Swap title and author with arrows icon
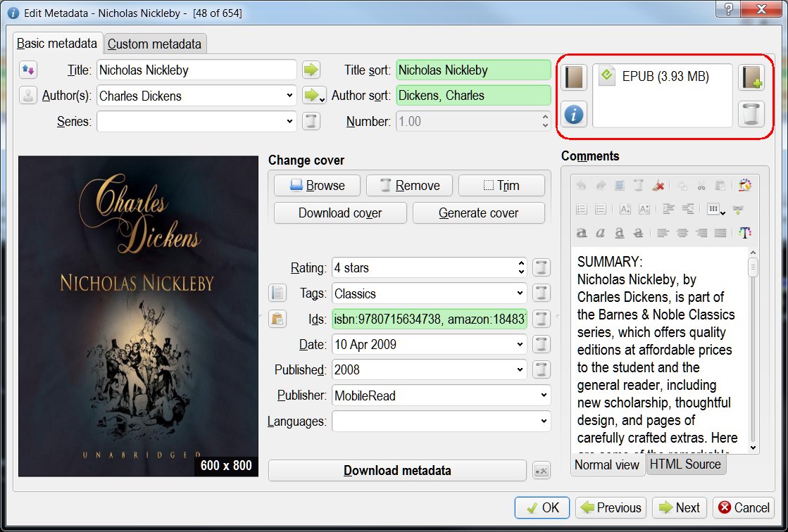Viewport: 788px width, 532px height. tap(28, 70)
